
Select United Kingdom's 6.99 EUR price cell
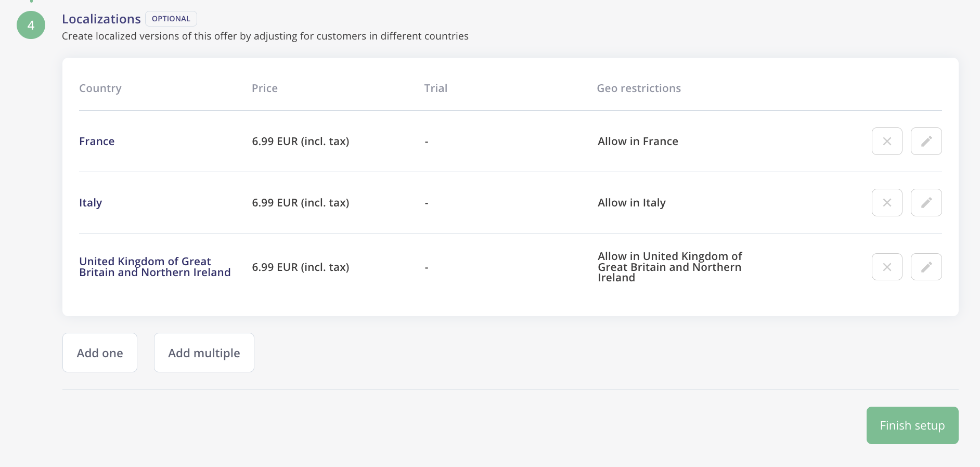tap(301, 267)
